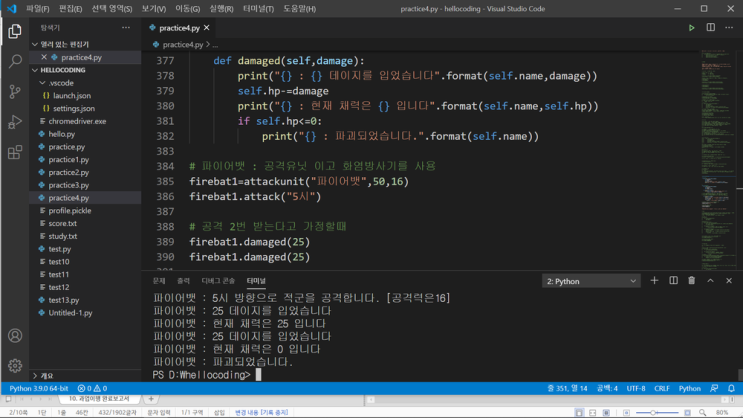This screenshot has height=418, width=743.
Task: Open the Explorer view in activity bar
Action: [15, 31]
